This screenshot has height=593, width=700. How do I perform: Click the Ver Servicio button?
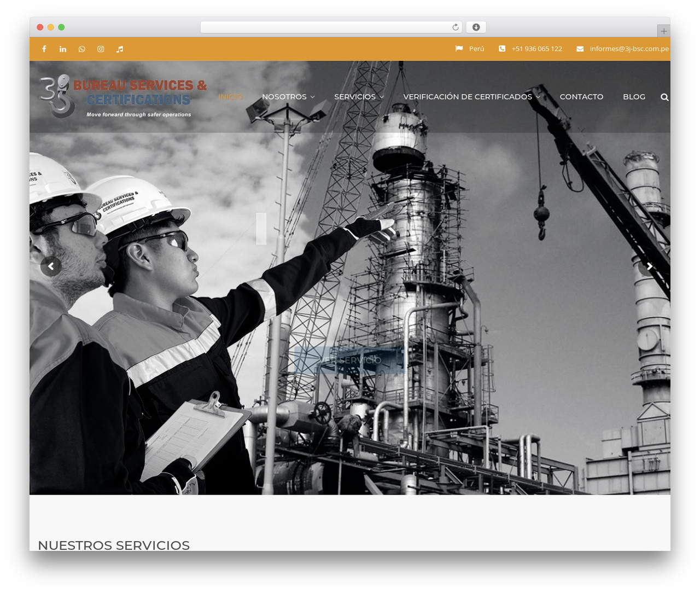click(x=349, y=360)
